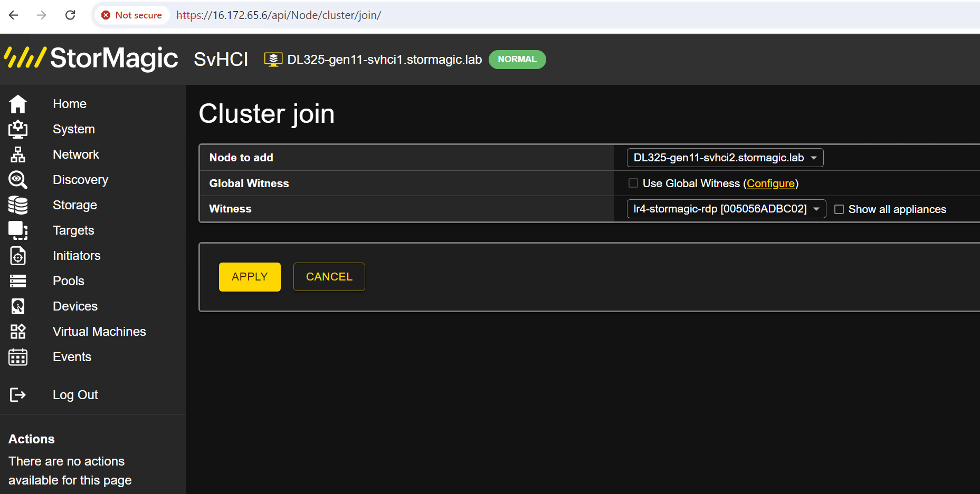Click the Pools stacked bars icon
The image size is (980, 494).
click(18, 281)
